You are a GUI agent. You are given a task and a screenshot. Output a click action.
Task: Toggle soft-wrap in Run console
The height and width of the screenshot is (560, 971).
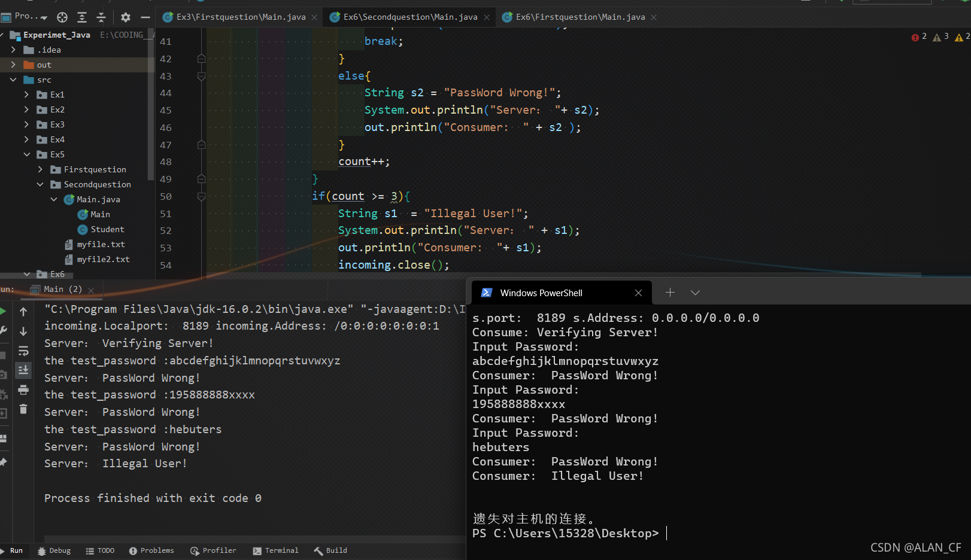[x=23, y=351]
